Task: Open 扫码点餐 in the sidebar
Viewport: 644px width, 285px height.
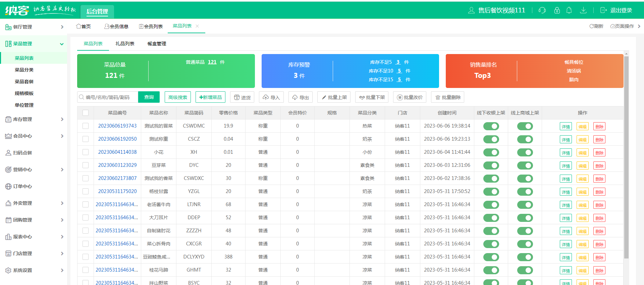Action: (x=22, y=153)
